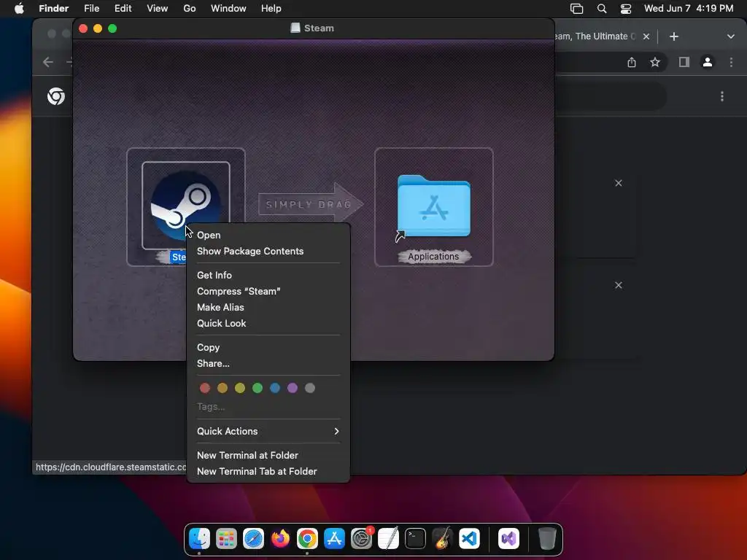The width and height of the screenshot is (747, 560).
Task: Apply blue tag color
Action: tap(275, 388)
